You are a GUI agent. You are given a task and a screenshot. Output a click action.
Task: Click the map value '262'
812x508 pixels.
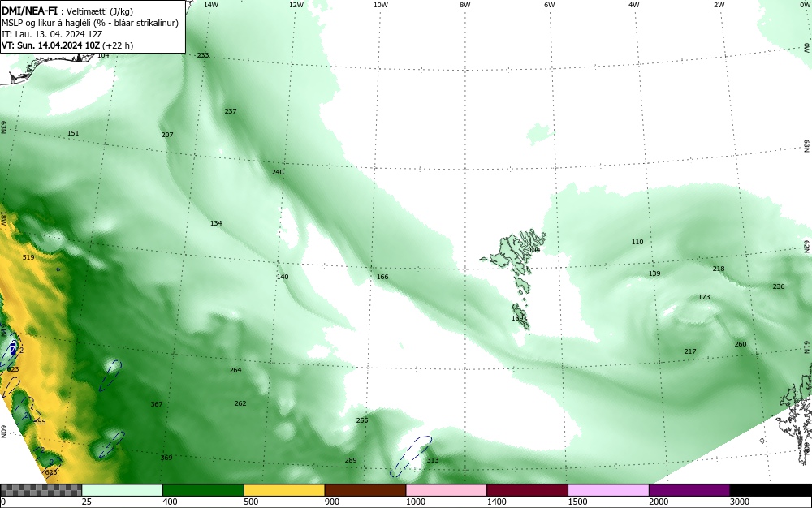click(240, 403)
